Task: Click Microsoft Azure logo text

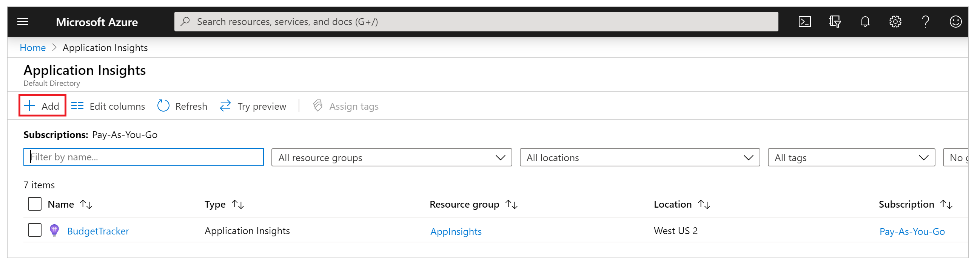Action: click(x=97, y=22)
